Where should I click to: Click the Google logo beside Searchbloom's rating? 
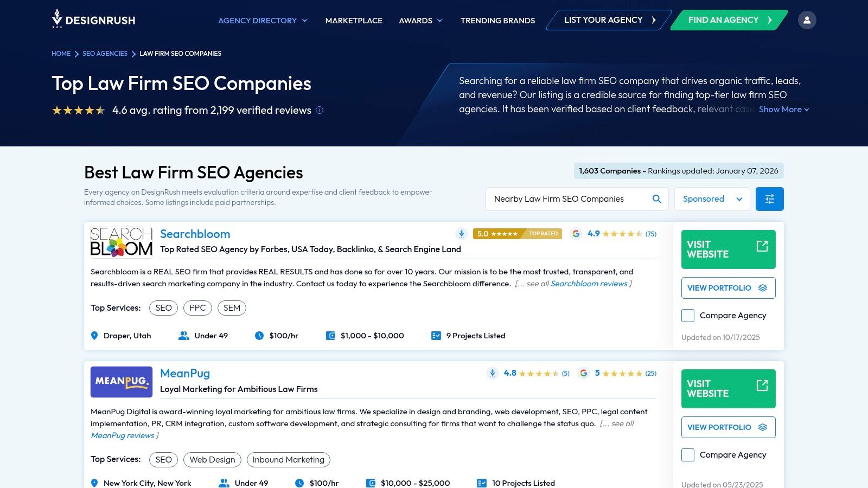[x=577, y=234]
